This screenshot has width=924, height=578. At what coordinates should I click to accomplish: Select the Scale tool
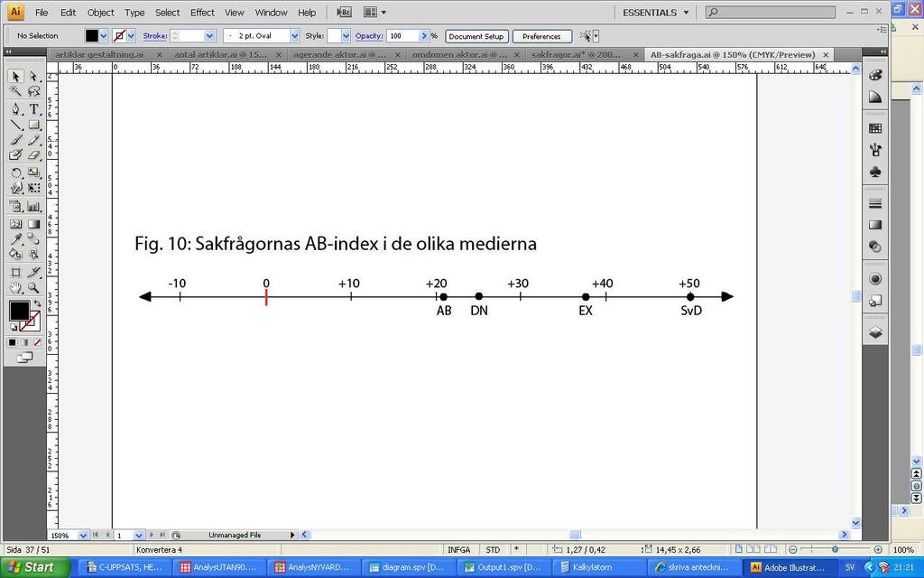click(33, 172)
